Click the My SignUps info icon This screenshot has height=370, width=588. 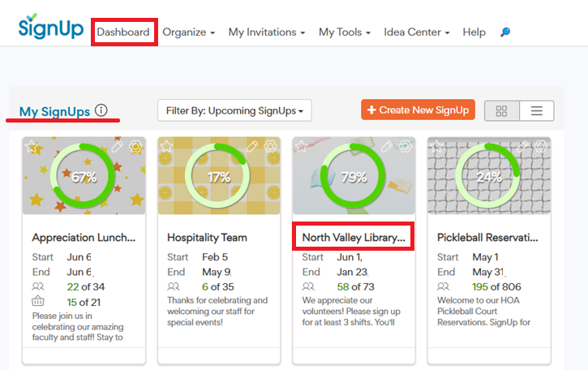pos(101,110)
